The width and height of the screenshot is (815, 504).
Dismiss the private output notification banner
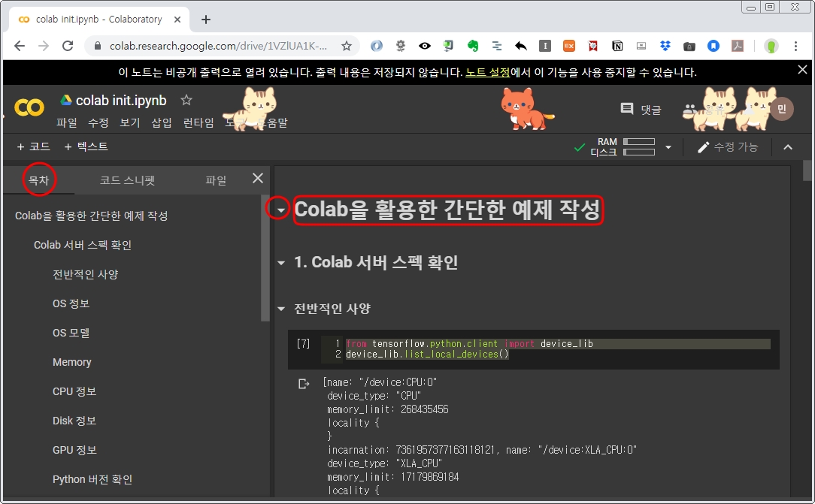click(x=802, y=70)
